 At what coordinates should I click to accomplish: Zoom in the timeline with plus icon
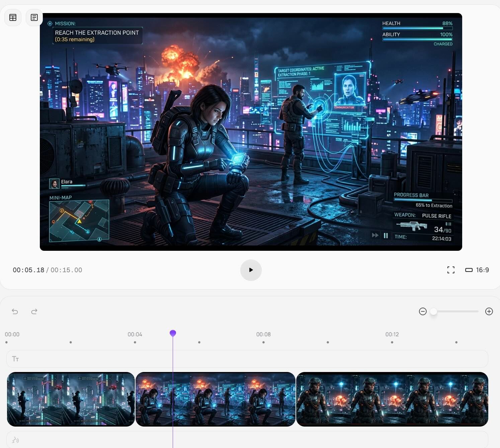tap(489, 311)
